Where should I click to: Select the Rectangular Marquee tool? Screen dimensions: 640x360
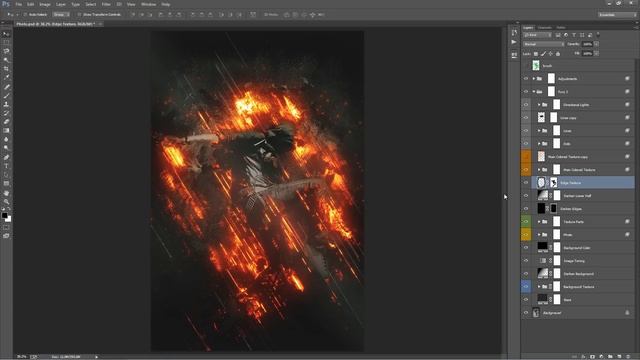6,42
